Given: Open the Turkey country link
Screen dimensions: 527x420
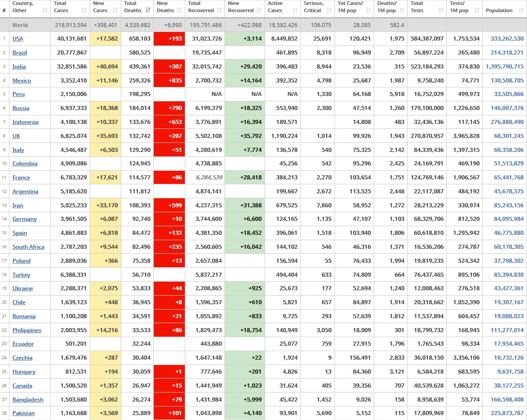Looking at the screenshot, I should 21,275.
